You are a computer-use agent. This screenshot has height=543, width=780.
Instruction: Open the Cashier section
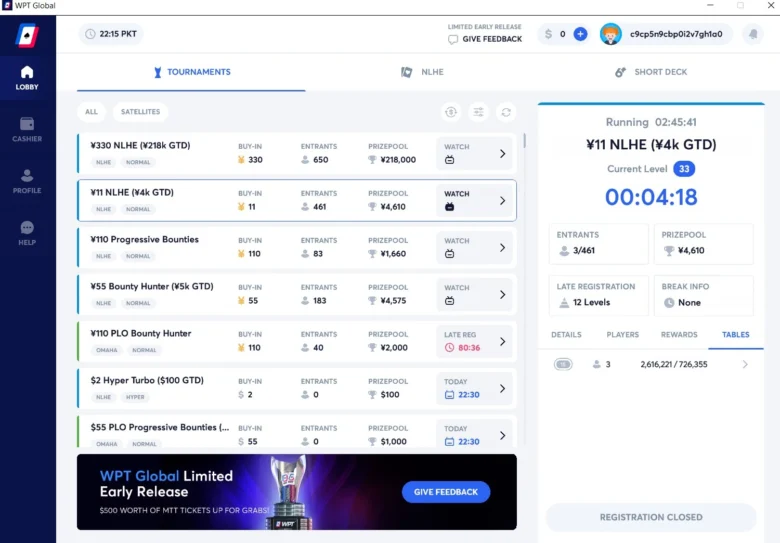pos(27,130)
